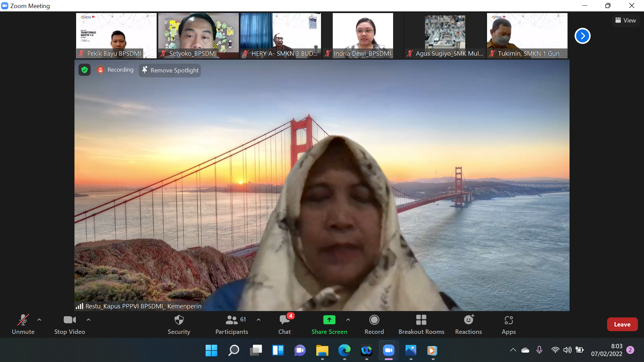Image resolution: width=644 pixels, height=362 pixels.
Task: Open the Windows Start menu
Action: click(x=211, y=351)
